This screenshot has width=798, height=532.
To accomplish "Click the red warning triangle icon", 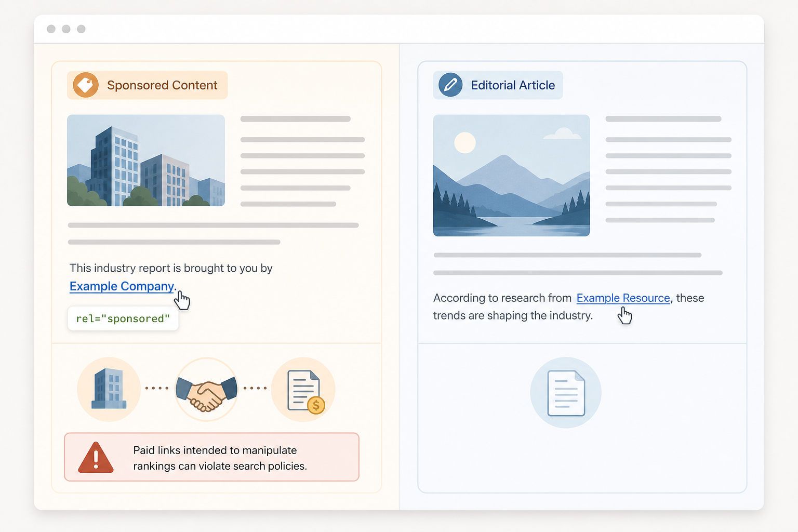I will click(x=96, y=458).
